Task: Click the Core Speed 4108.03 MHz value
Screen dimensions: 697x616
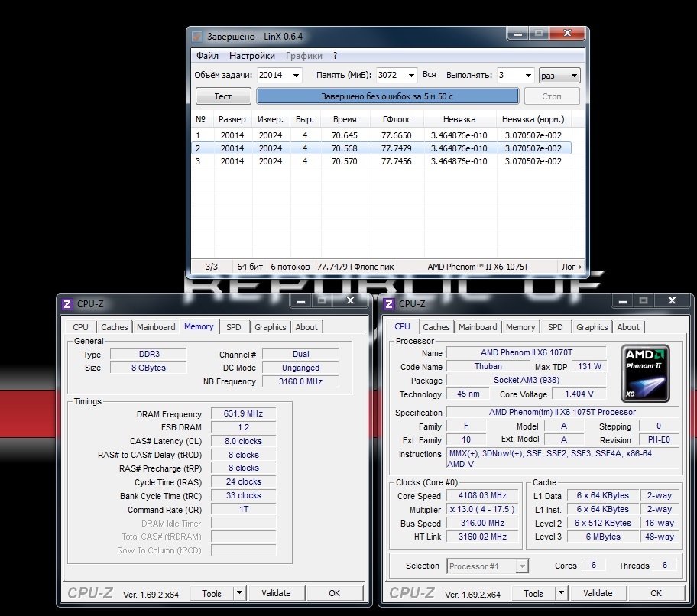Action: [483, 495]
